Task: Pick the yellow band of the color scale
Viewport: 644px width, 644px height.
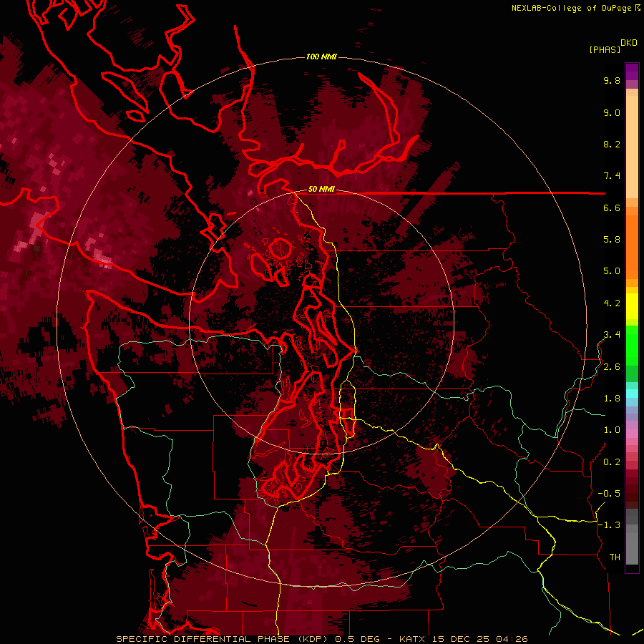Action: [x=632, y=306]
